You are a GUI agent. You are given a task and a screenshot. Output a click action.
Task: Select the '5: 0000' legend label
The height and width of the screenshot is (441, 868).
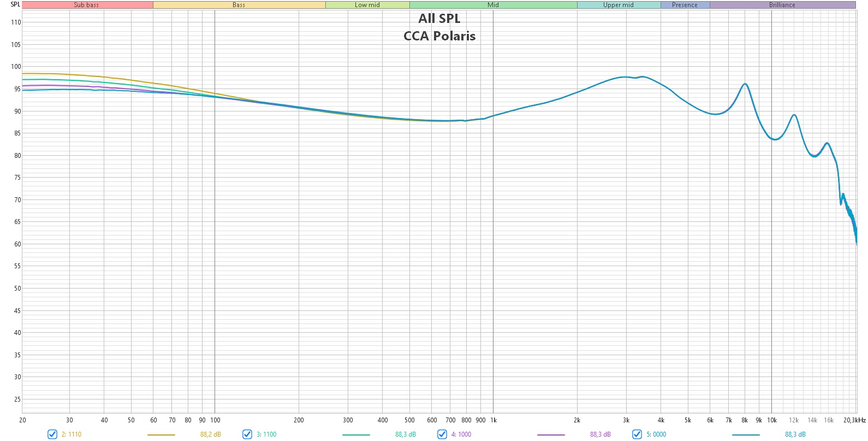pos(656,434)
